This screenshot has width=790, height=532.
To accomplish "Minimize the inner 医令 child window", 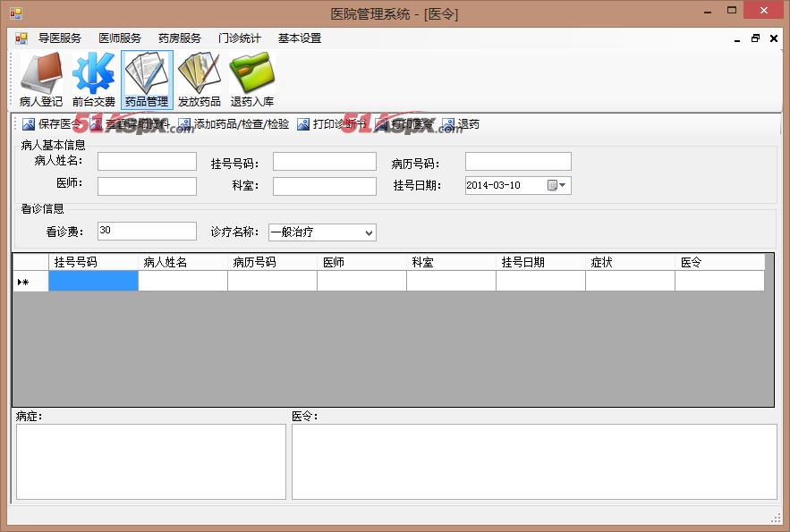I will pos(737,38).
